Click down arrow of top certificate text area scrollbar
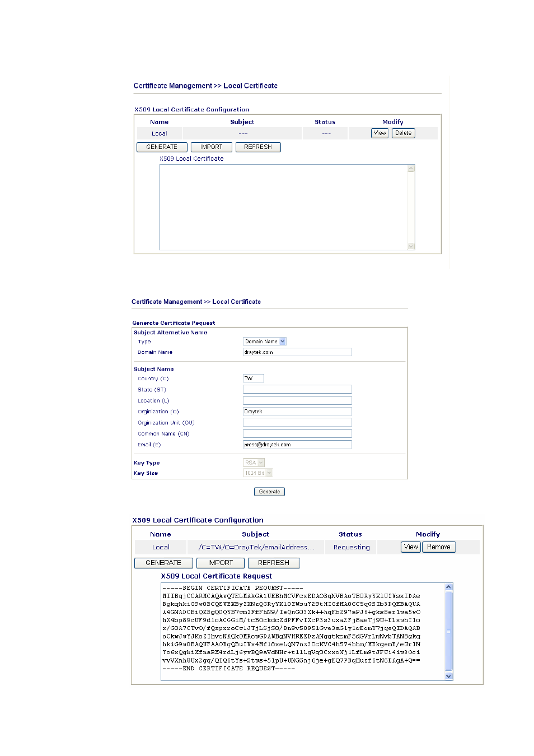Image resolution: width=534 pixels, height=756 pixels. click(x=411, y=246)
